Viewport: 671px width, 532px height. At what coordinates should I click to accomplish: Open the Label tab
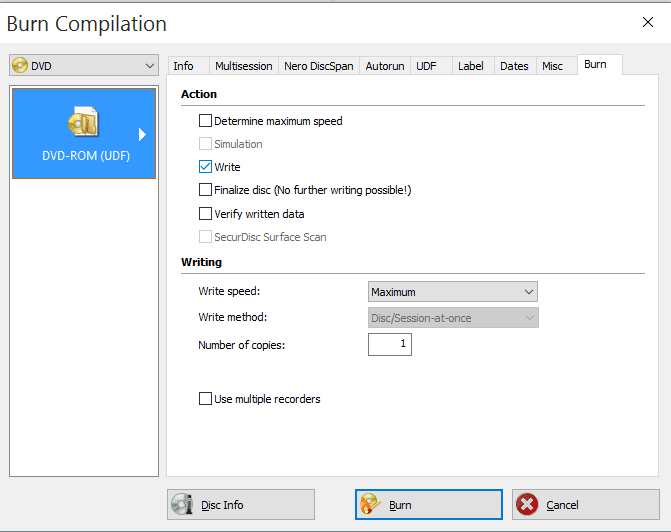(473, 66)
